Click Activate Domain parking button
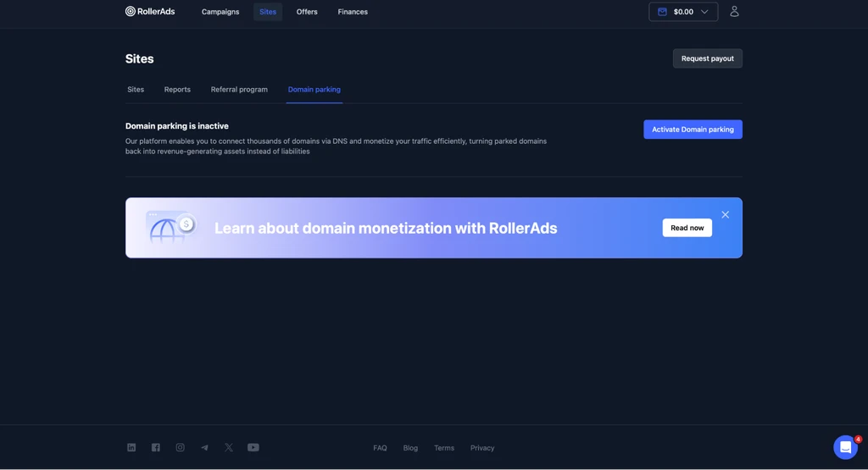 click(693, 130)
